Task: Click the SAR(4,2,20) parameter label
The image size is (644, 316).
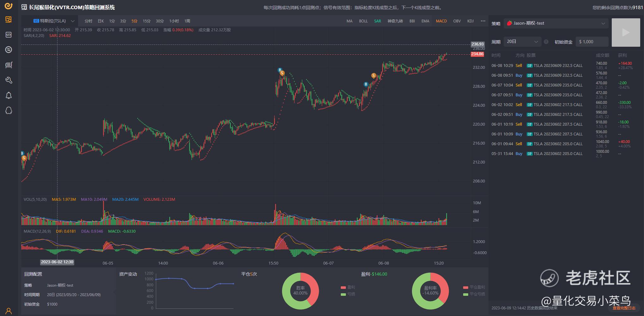Action: 34,36
